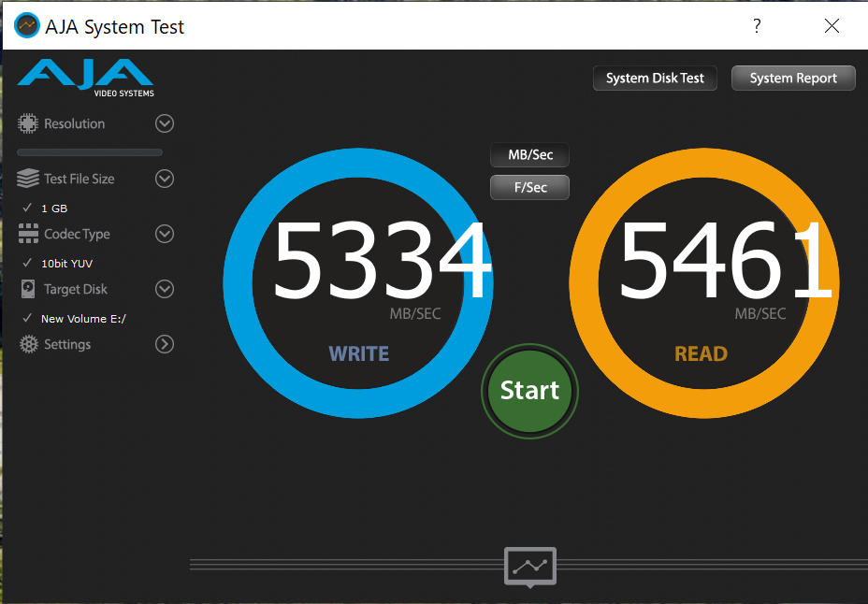The height and width of the screenshot is (604, 868).
Task: Click the Target Disk drive icon
Action: pos(28,289)
